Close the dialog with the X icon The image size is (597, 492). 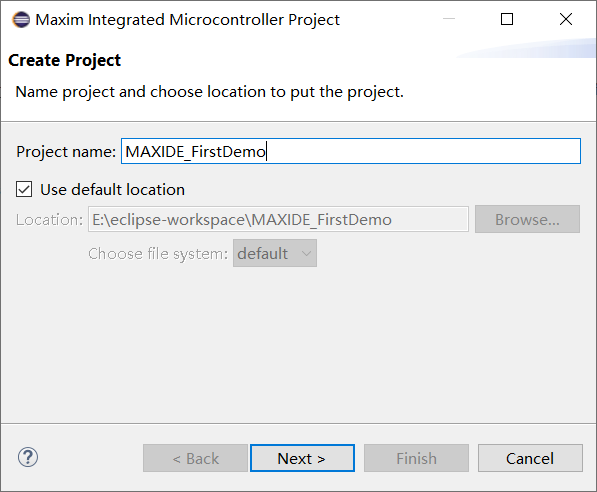pyautogui.click(x=566, y=19)
